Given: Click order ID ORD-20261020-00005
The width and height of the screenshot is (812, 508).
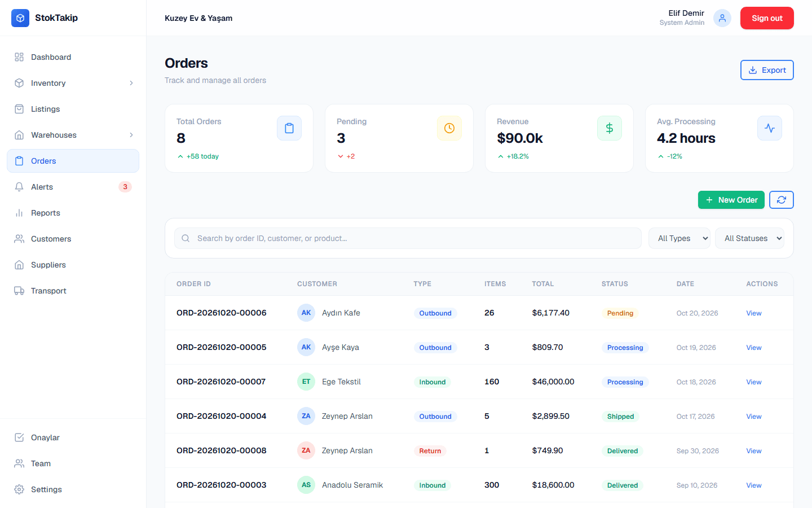Looking at the screenshot, I should click(222, 347).
